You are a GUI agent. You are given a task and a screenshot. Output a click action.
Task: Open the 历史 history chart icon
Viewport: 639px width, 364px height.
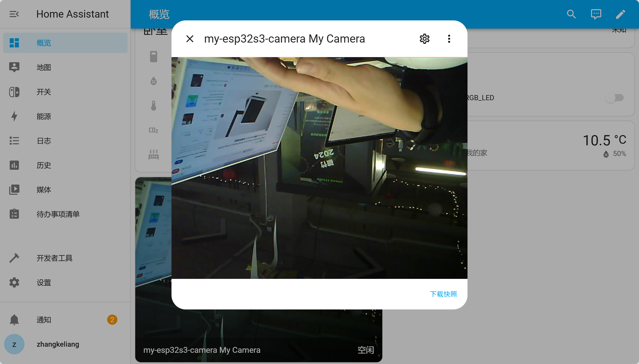(14, 165)
